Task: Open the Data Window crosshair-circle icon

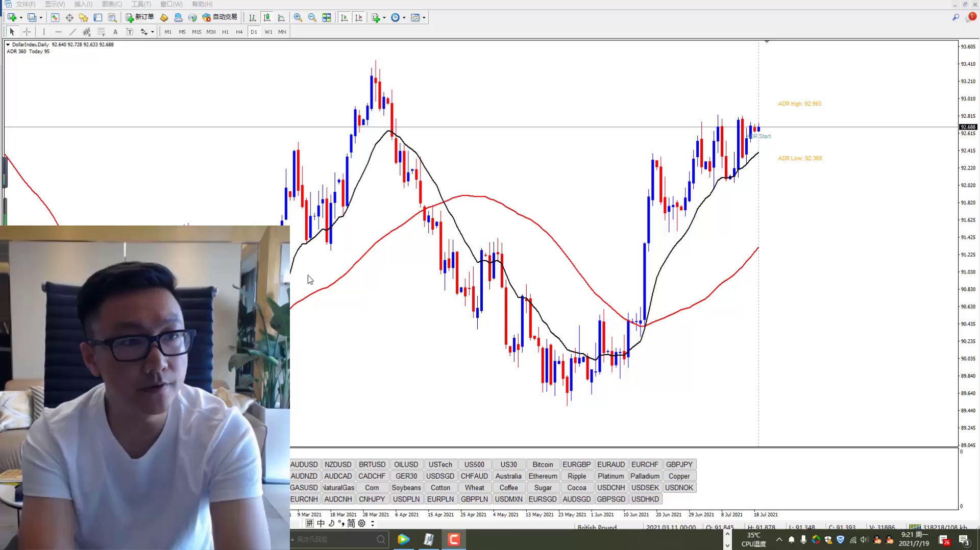Action: pyautogui.click(x=69, y=18)
